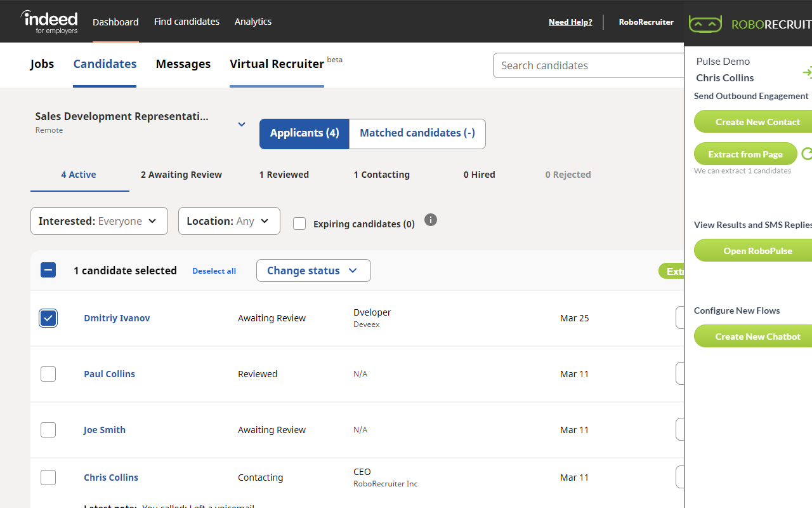Show the 1 Contacting tab
The image size is (812, 508).
(382, 175)
